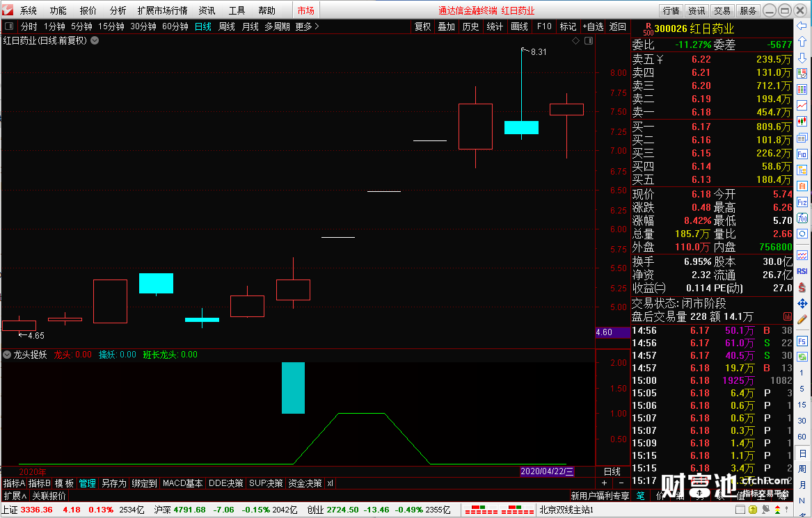Select 30-minute period in right sidebar
This screenshot has width=812, height=518.
click(x=802, y=421)
